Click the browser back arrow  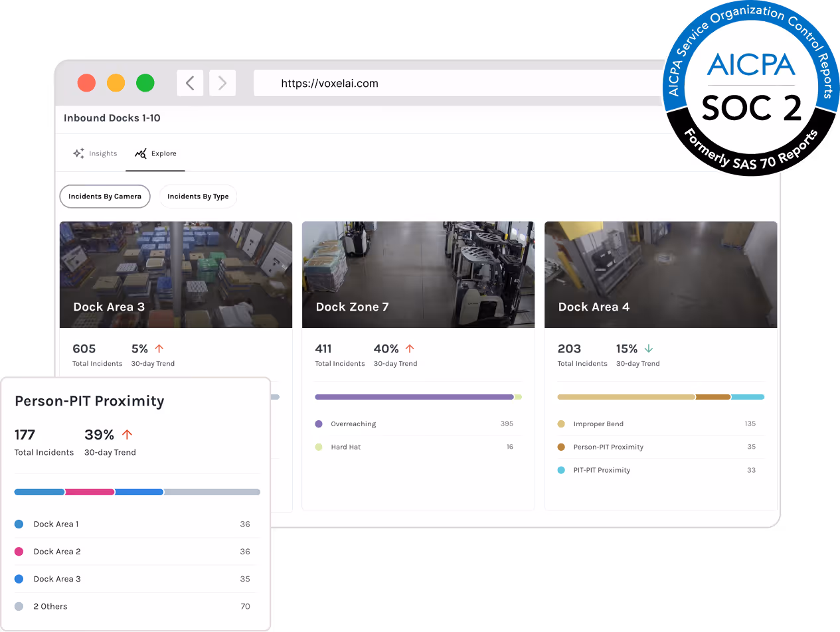pyautogui.click(x=190, y=82)
